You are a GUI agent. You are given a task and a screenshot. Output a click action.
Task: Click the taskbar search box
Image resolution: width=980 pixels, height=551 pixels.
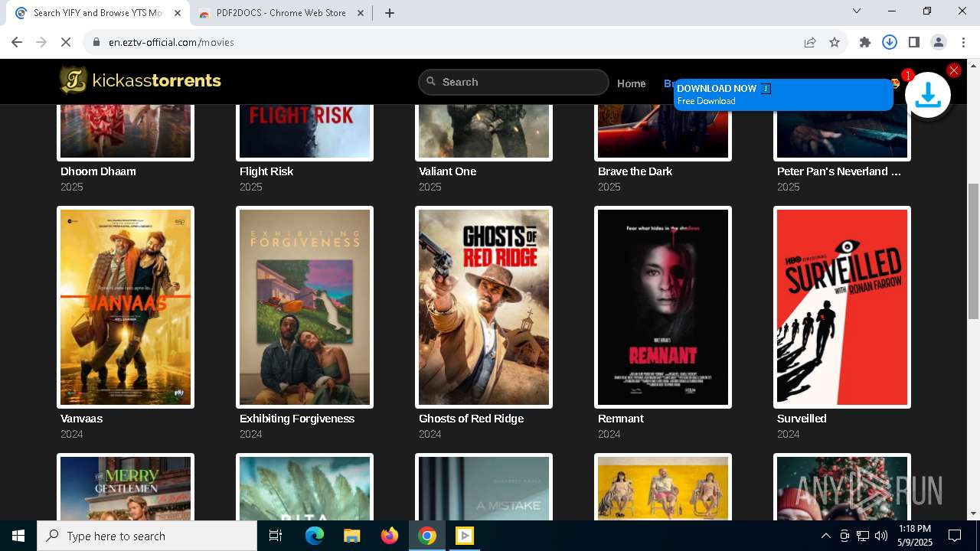pos(147,536)
